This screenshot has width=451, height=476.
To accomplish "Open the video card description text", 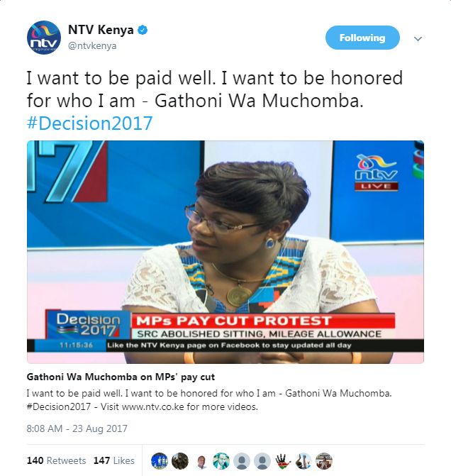I will (x=209, y=400).
